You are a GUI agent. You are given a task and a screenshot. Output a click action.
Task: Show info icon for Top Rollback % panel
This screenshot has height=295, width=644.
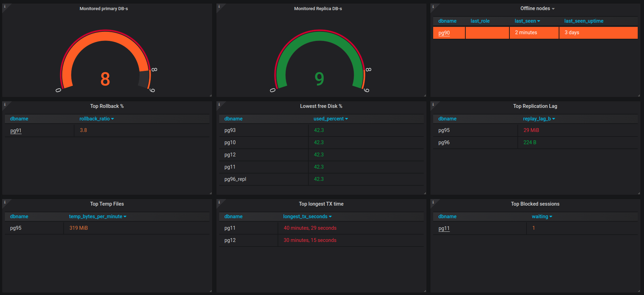coord(5,104)
